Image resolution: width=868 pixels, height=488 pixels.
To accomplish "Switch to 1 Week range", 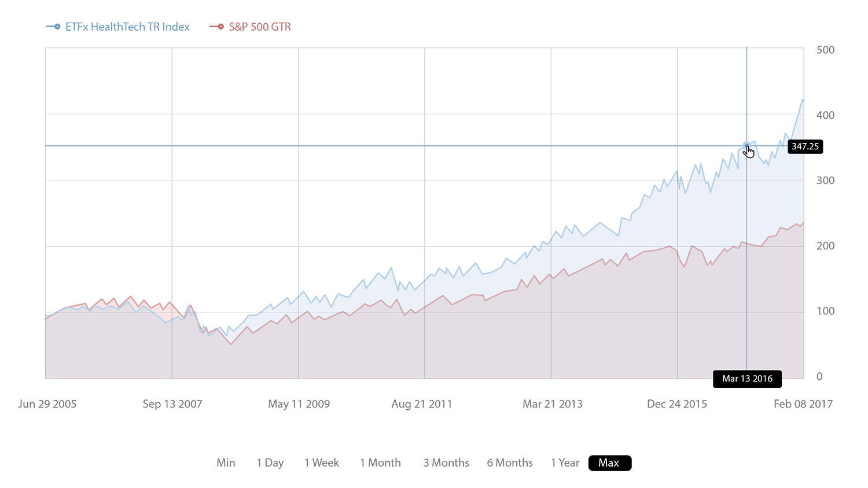I will point(322,463).
